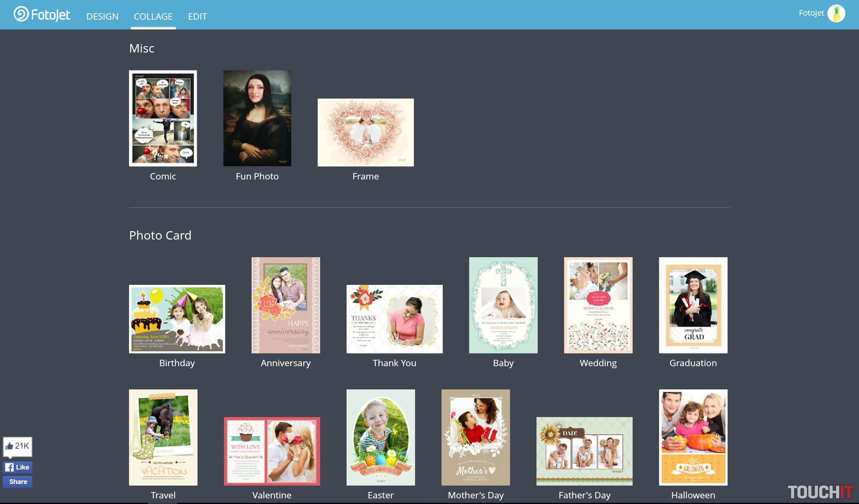Screen dimensions: 859x504
Task: Choose the Anniversary photo card
Action: click(x=286, y=305)
